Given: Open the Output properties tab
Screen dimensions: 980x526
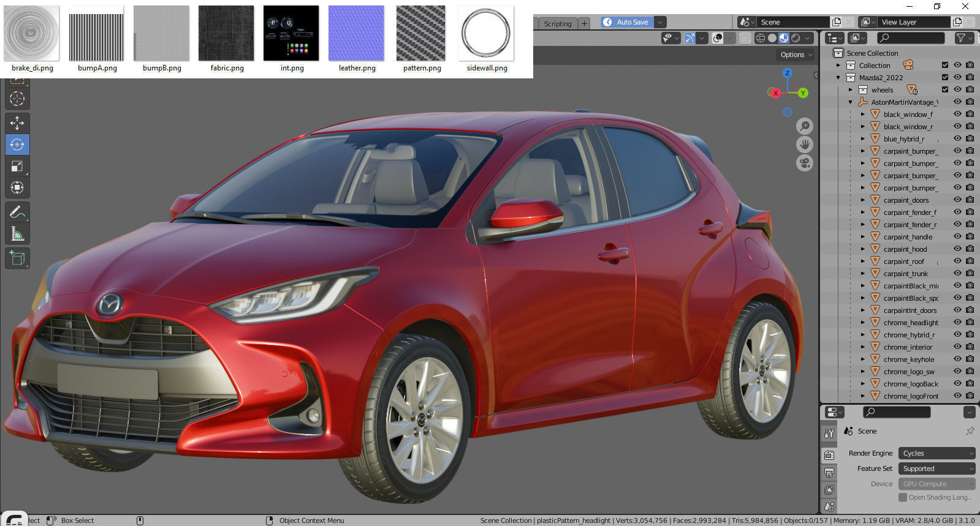Looking at the screenshot, I should pos(829,473).
